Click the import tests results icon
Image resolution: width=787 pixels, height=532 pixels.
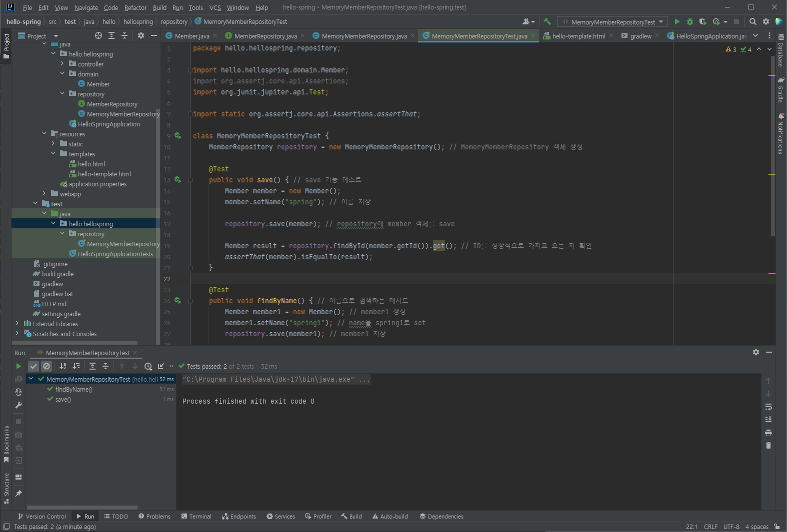[x=161, y=366]
